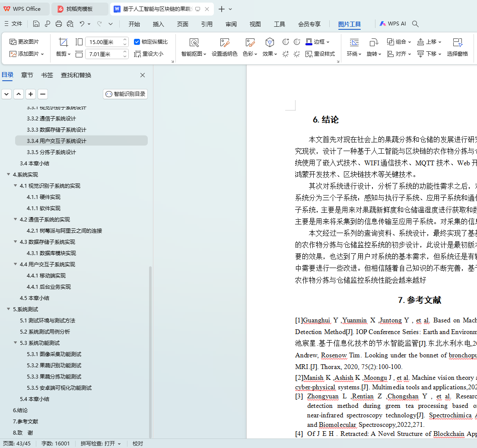Switch to the 章节 tab in the navigation pane
This screenshot has height=448, width=477.
point(27,75)
